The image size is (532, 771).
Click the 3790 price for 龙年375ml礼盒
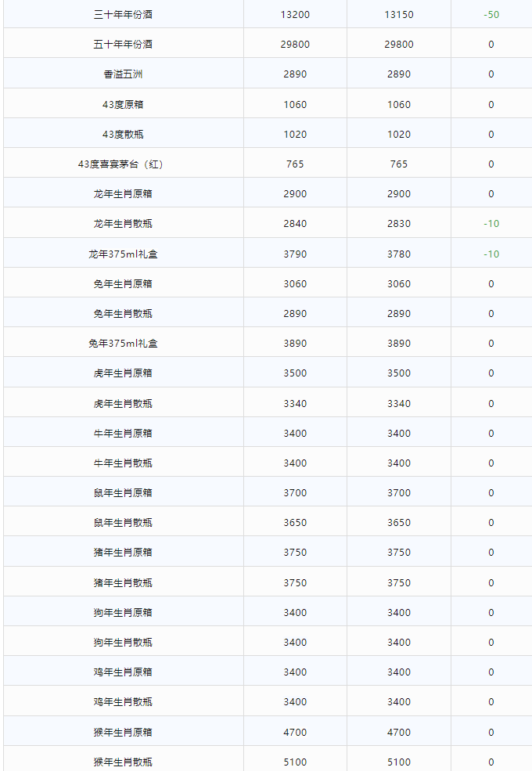coord(295,254)
